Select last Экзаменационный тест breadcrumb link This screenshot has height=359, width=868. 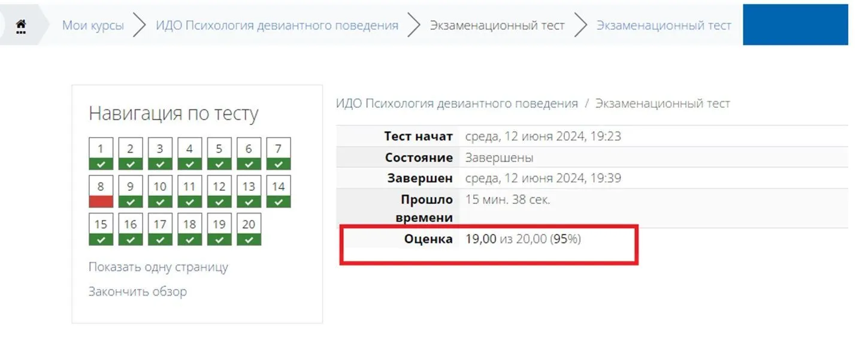coord(664,26)
